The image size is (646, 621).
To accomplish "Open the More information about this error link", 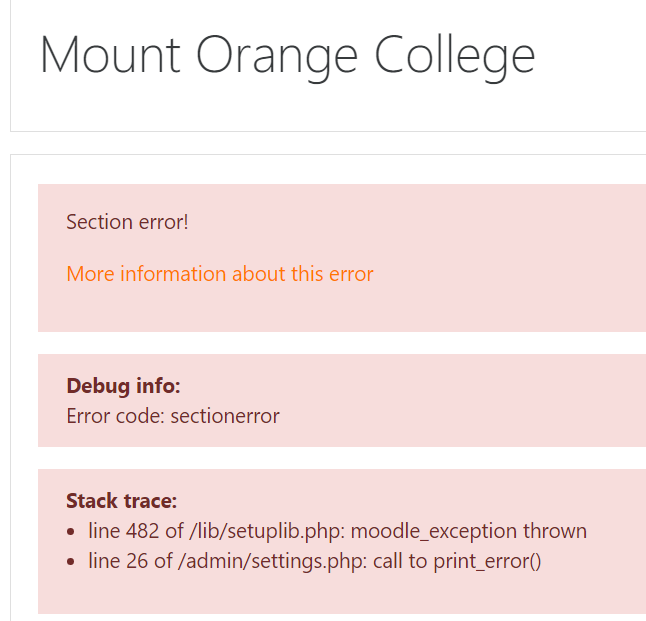I will (220, 274).
